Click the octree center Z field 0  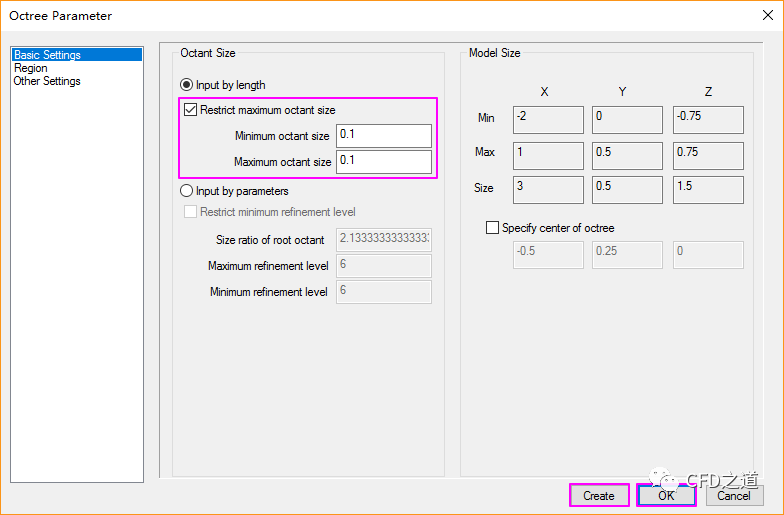pyautogui.click(x=708, y=254)
